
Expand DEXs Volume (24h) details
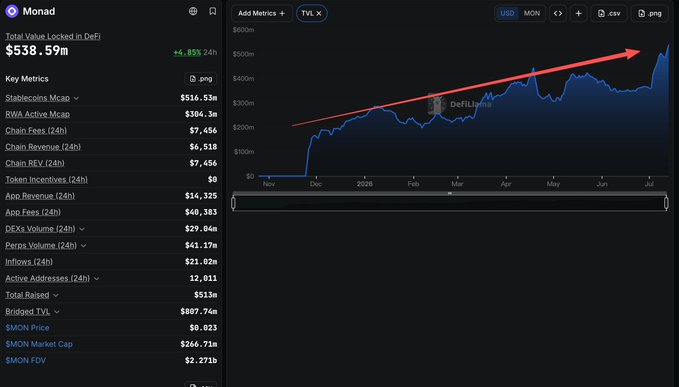82,229
